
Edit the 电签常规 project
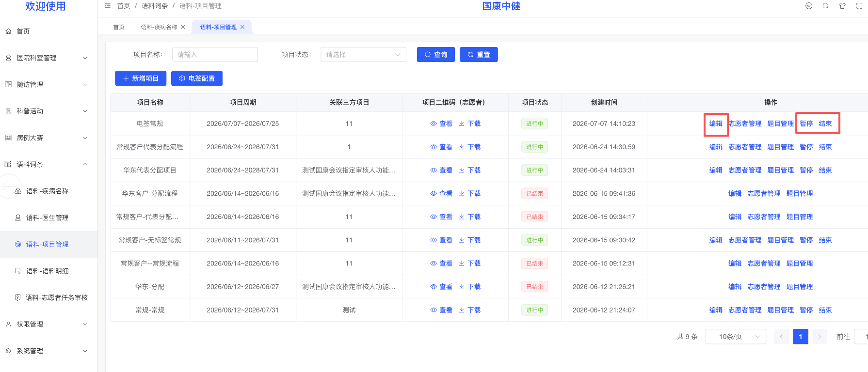[x=716, y=124]
